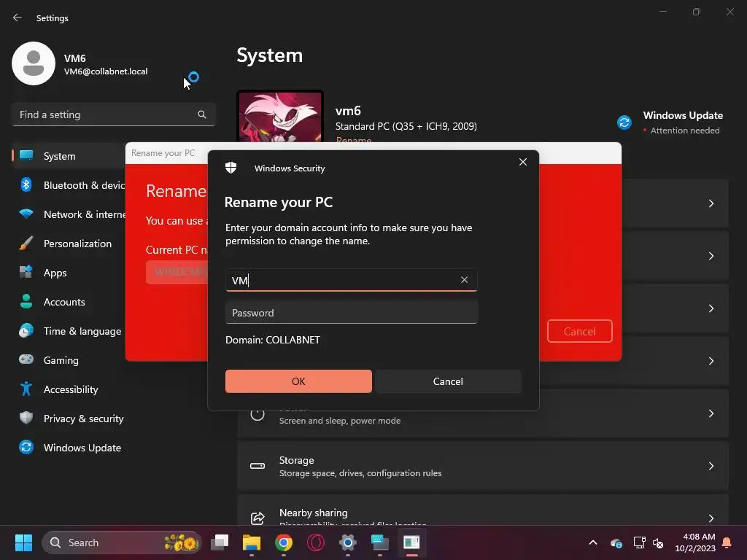The height and width of the screenshot is (560, 747).
Task: Click the Find a setting search box
Action: pos(113,114)
